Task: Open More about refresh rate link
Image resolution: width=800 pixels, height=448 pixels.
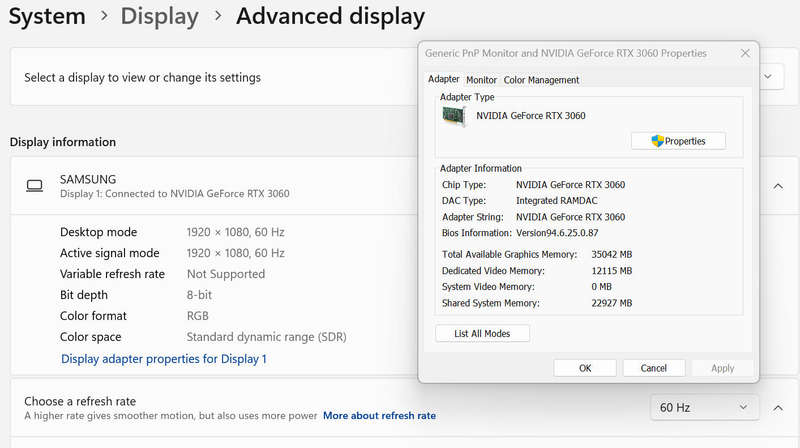Action: [379, 416]
